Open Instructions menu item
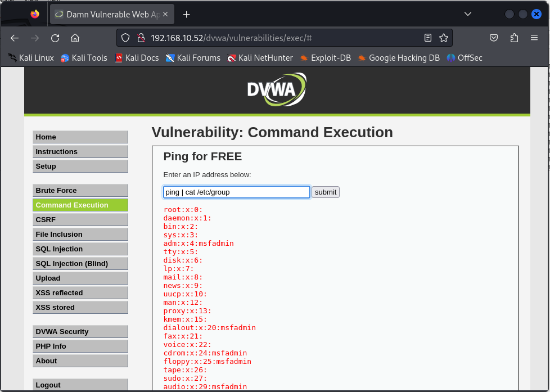This screenshot has height=392, width=550. coord(80,152)
